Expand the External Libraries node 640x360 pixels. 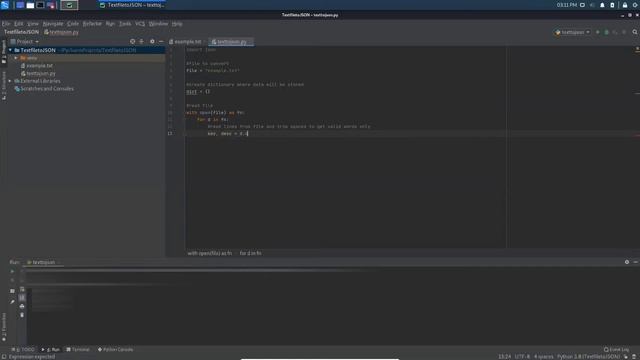tap(10, 81)
